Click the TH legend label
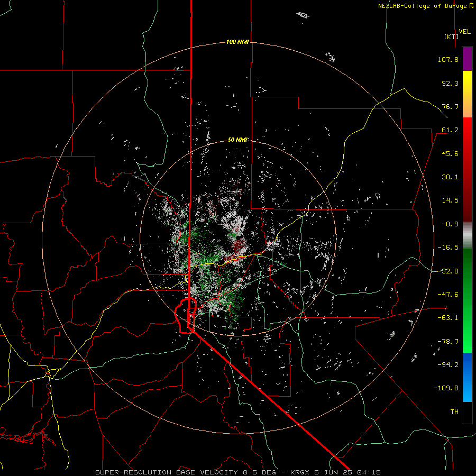The image size is (476, 476). 454,412
